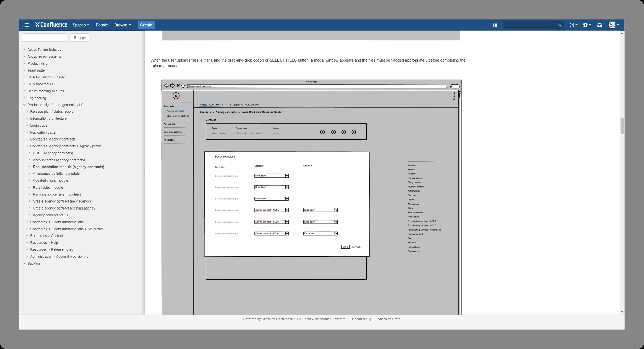This screenshot has width=644, height=349.
Task: Click the sidebar search text field
Action: tap(45, 38)
